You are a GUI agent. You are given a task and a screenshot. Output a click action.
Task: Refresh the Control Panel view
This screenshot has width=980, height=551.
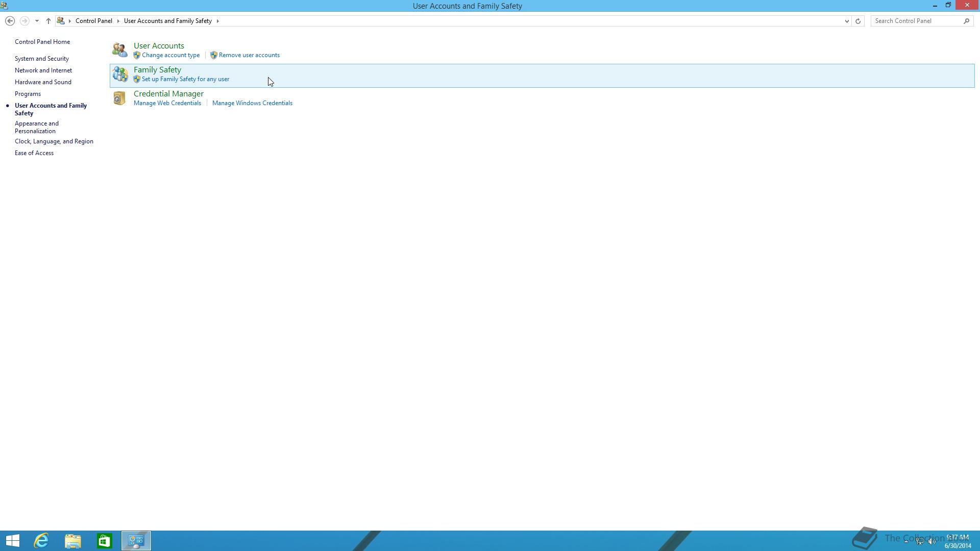click(x=858, y=21)
